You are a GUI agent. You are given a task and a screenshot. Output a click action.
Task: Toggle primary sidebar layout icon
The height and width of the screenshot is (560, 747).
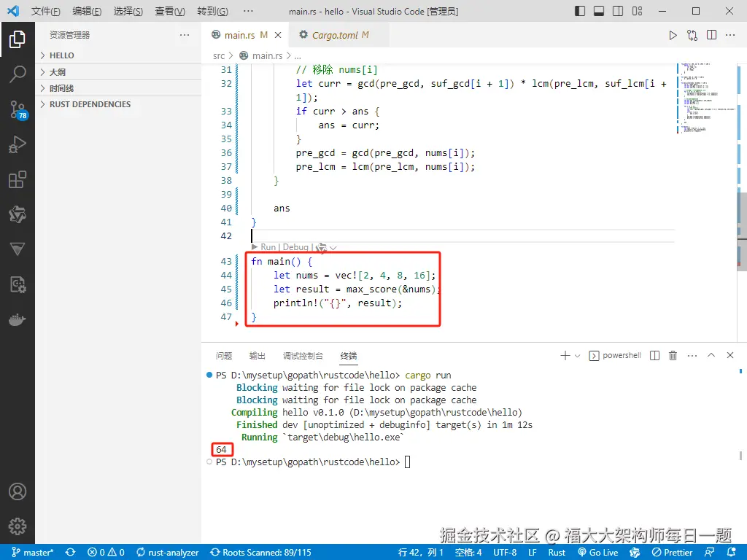click(x=580, y=11)
